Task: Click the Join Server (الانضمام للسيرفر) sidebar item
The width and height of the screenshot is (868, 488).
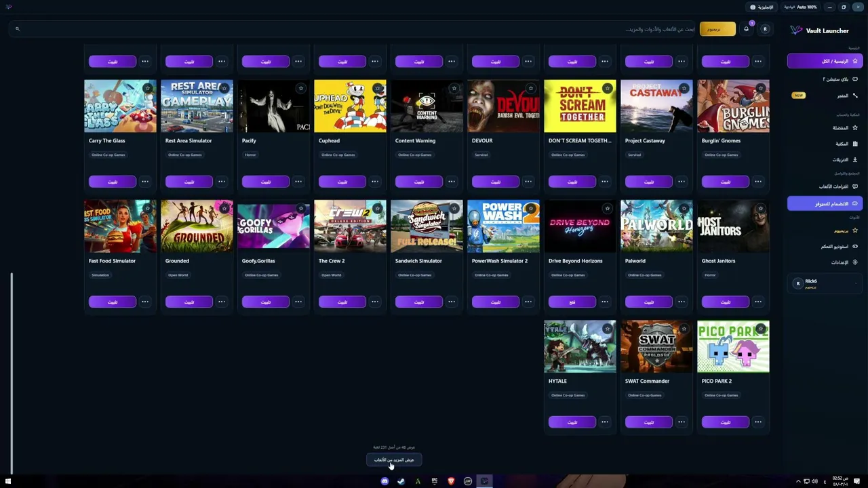Action: click(825, 204)
